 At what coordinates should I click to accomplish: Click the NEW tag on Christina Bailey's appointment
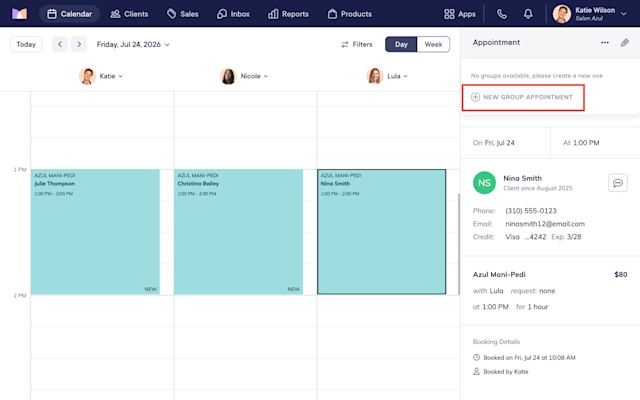point(293,289)
